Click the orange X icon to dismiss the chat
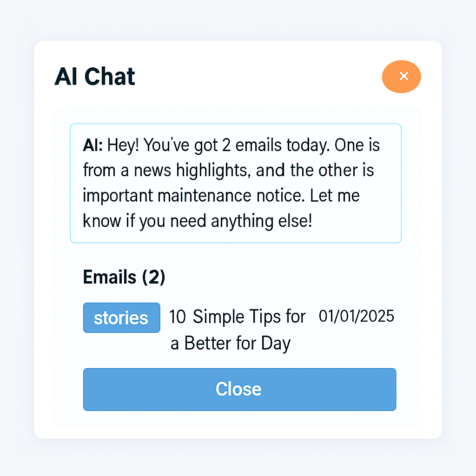Image resolution: width=476 pixels, height=476 pixels. 401,77
